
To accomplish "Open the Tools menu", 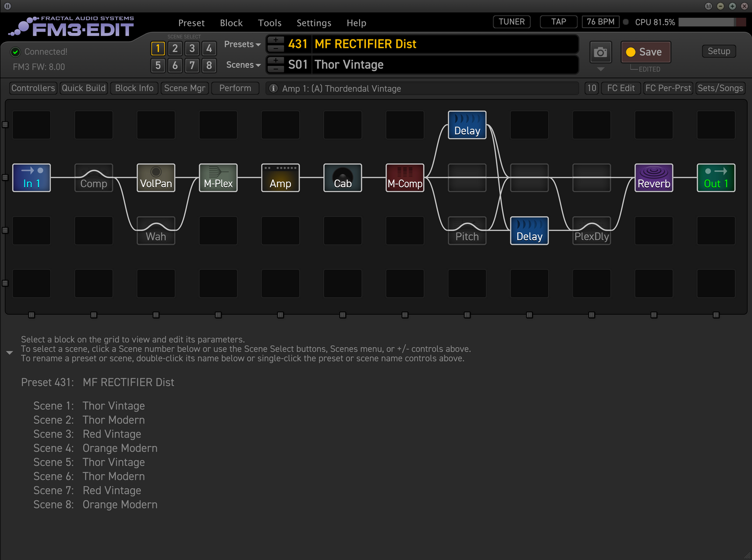I will tap(270, 23).
